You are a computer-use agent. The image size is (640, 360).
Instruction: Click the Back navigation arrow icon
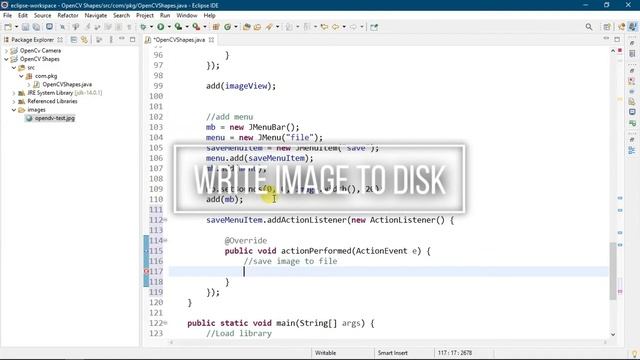point(336,27)
